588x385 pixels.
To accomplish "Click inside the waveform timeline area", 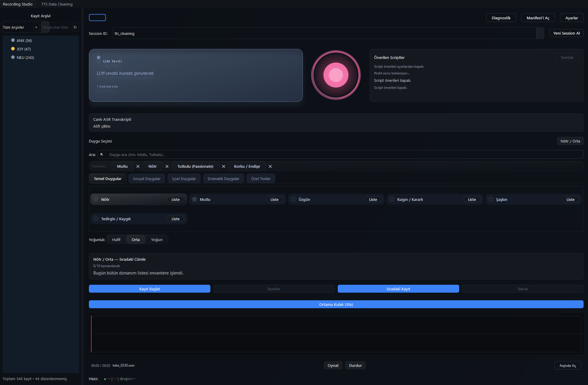I will (336, 334).
